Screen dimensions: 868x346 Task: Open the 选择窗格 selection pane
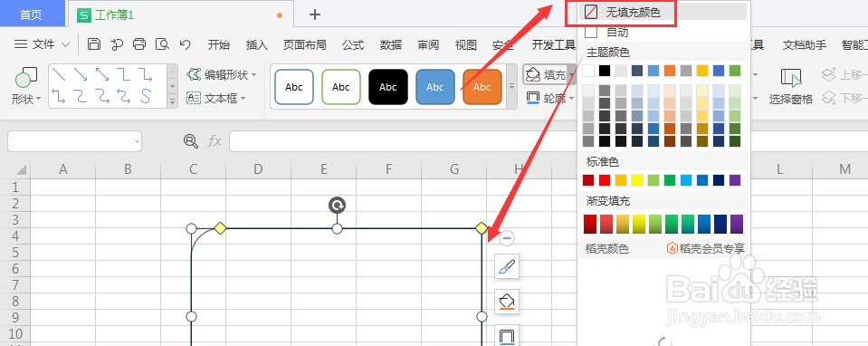click(x=790, y=87)
